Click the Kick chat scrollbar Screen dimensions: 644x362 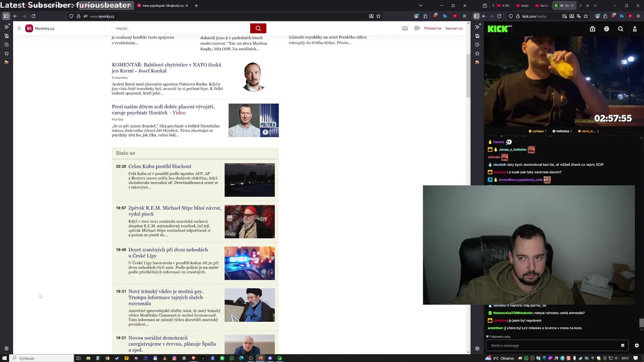(641, 323)
